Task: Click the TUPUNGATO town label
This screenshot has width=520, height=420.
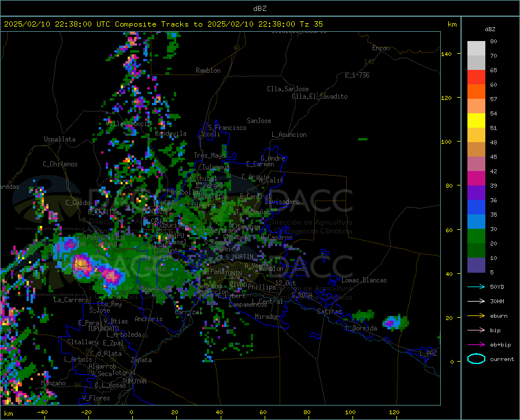Action: pos(103,329)
